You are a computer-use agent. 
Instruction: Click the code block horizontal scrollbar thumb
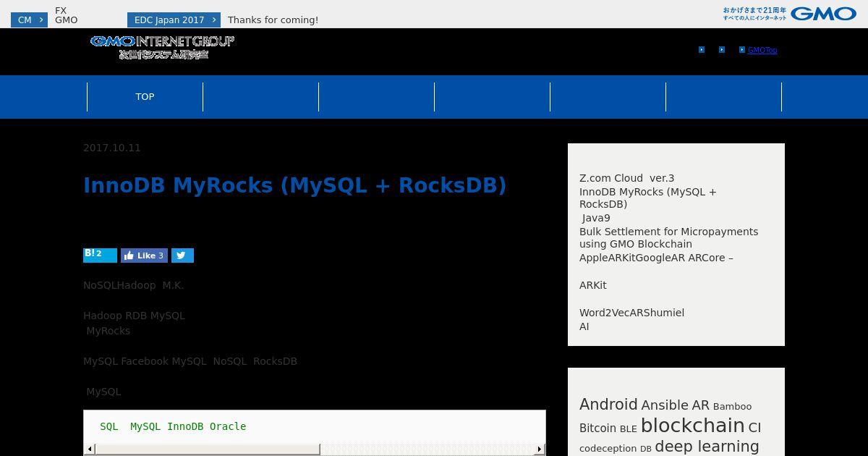(x=207, y=449)
